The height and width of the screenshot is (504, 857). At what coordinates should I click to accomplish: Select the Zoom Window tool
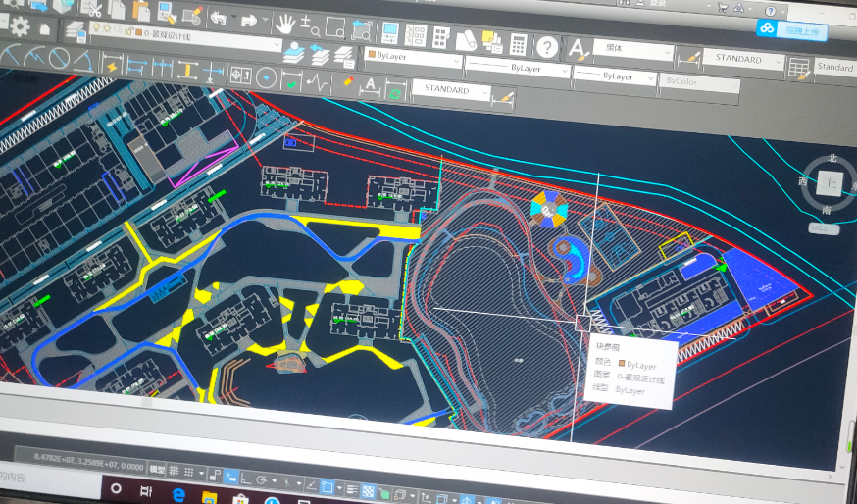335,27
